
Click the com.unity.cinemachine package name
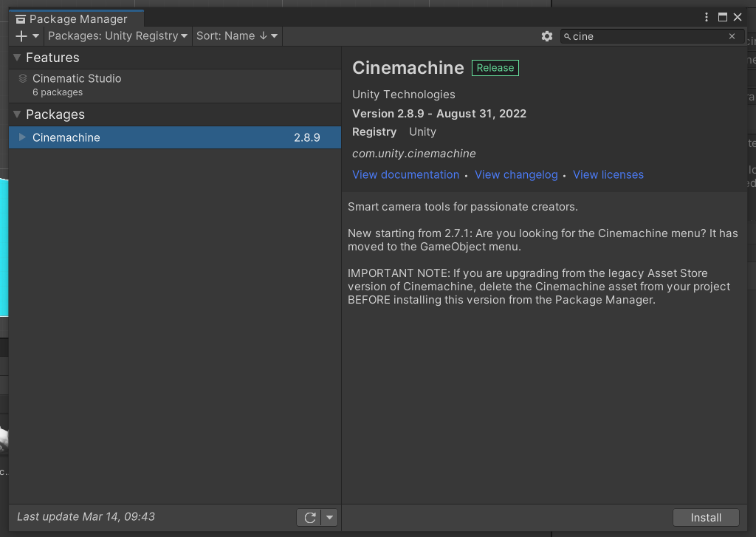413,154
